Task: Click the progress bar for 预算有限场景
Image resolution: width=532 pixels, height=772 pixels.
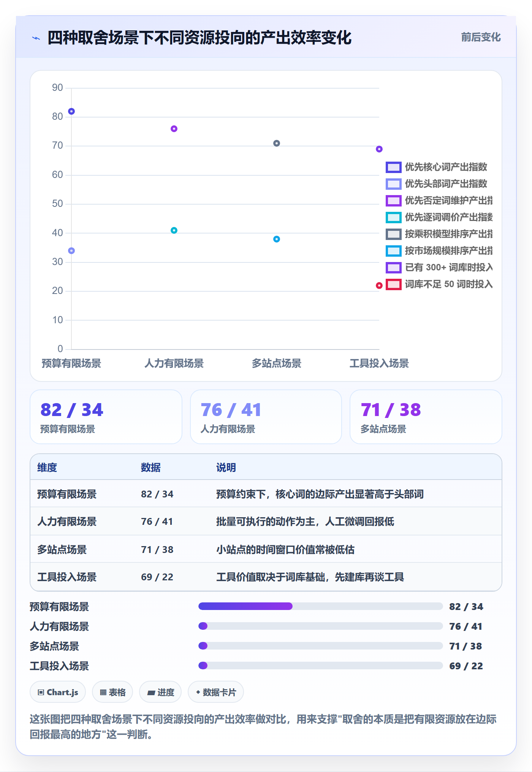Action: [320, 606]
